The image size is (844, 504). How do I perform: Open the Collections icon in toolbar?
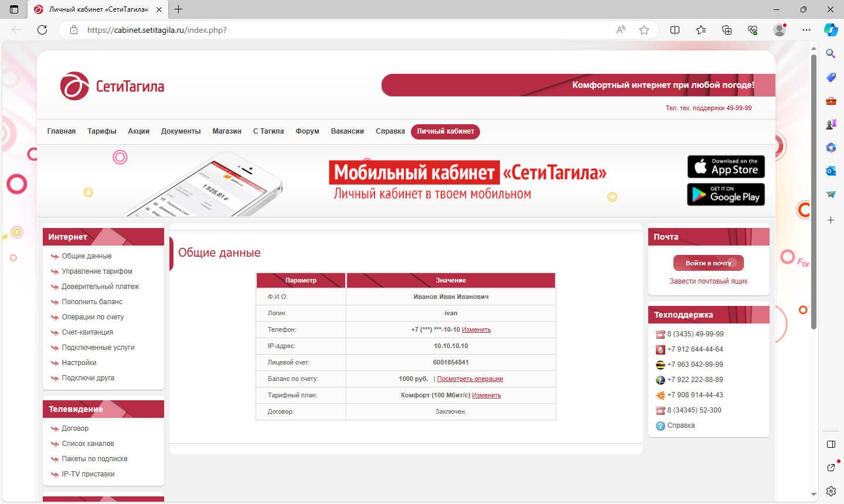[x=727, y=30]
